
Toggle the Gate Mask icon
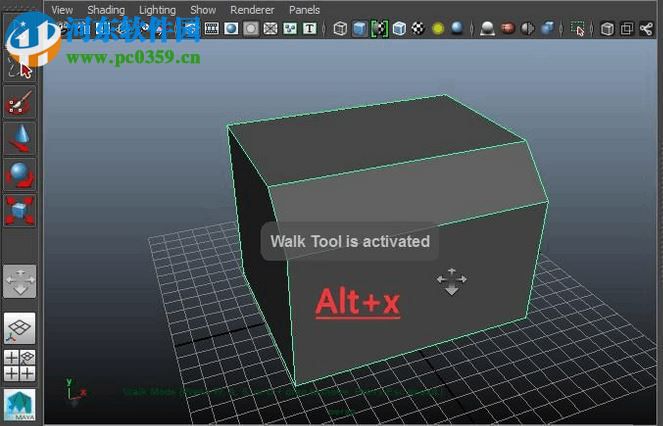click(x=251, y=28)
